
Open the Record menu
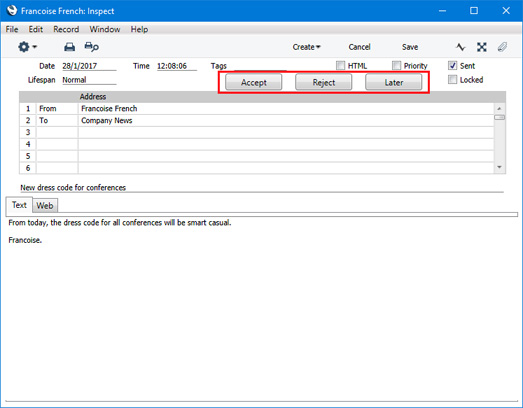pos(66,29)
